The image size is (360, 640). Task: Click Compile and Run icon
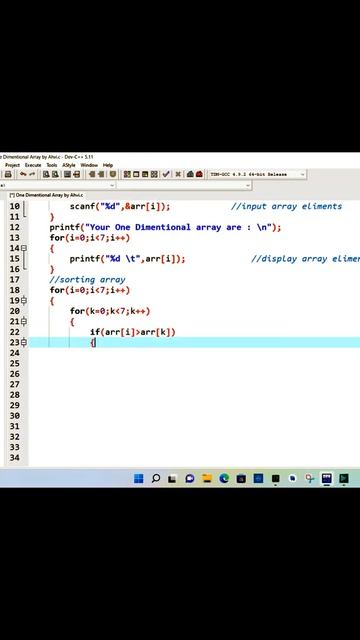pos(144,174)
